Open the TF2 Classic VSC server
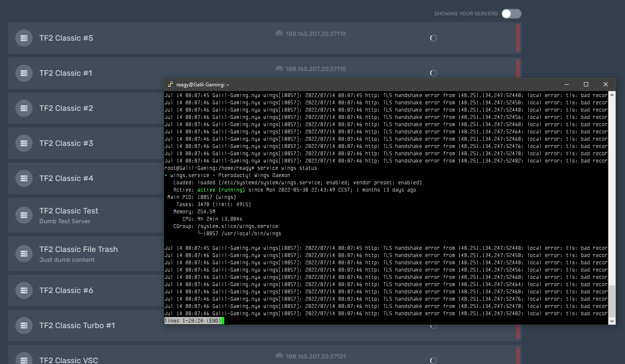Image resolution: width=625 pixels, height=364 pixels. coord(69,360)
